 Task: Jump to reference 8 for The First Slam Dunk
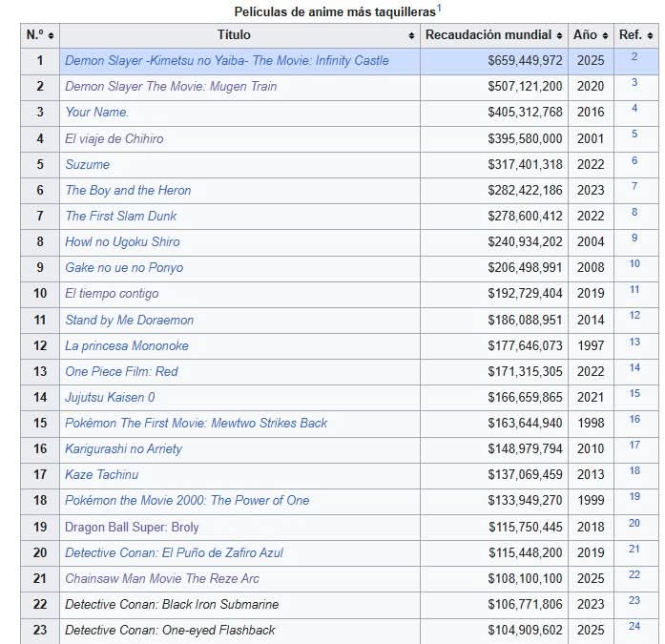[634, 213]
